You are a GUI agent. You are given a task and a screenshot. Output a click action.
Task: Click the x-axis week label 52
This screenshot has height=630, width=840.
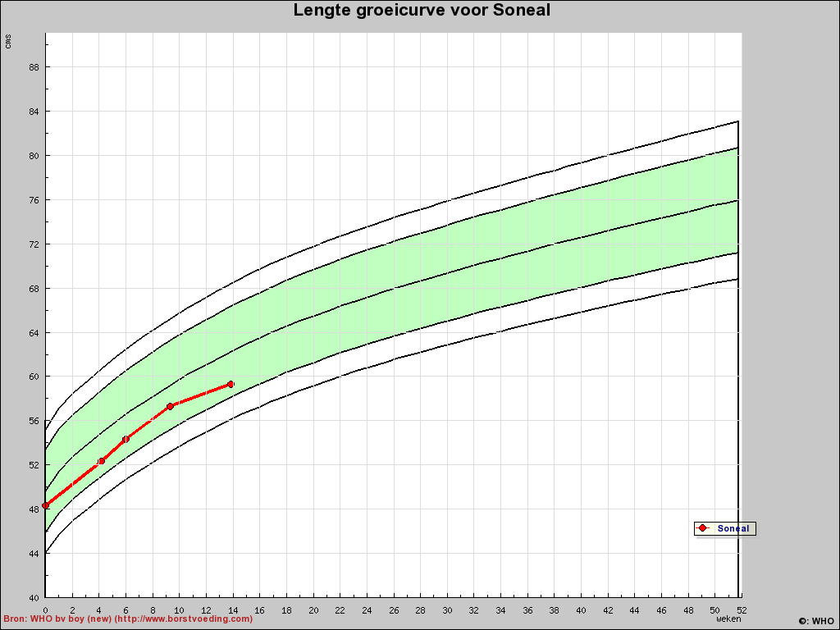coord(742,610)
